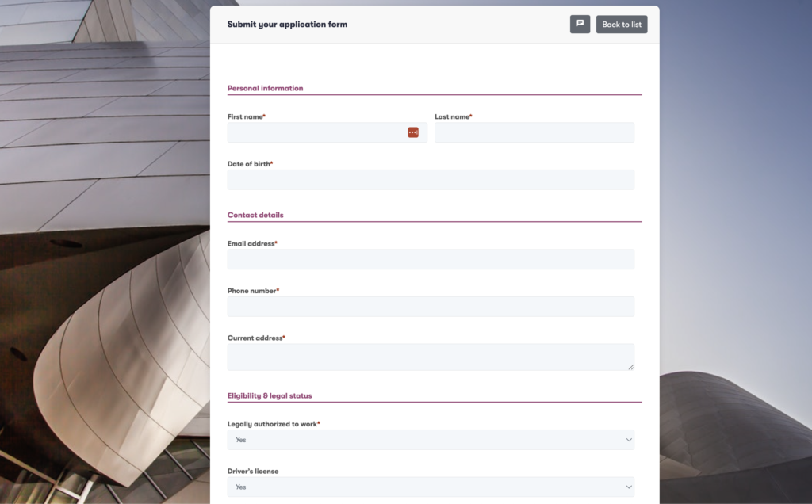Select the Back to list navigation button
Screen dimensions: 812x504
(x=621, y=24)
